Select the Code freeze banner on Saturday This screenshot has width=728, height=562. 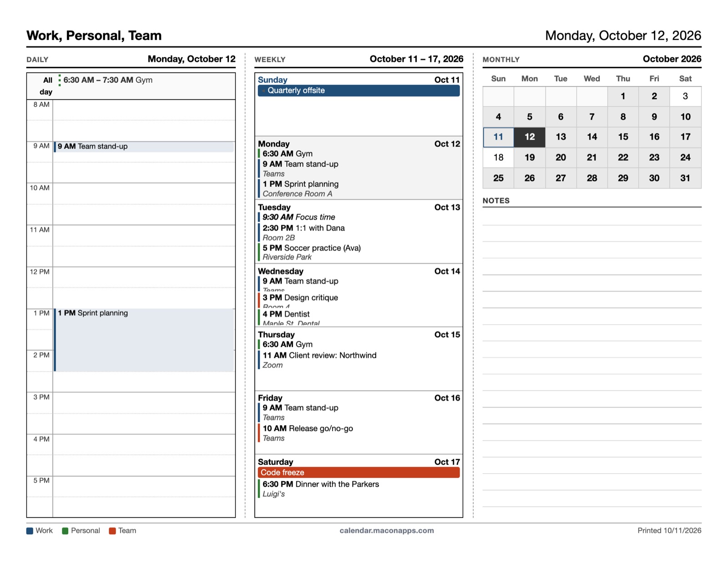coord(359,472)
